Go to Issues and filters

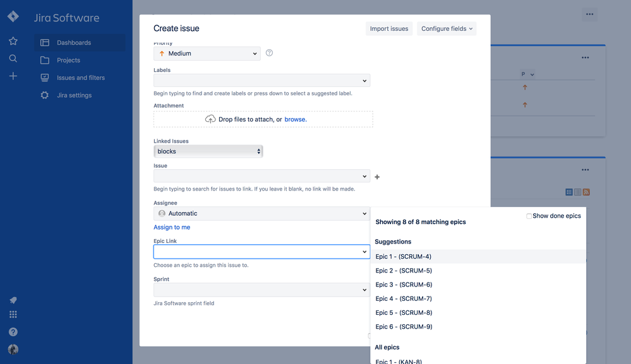pos(81,78)
